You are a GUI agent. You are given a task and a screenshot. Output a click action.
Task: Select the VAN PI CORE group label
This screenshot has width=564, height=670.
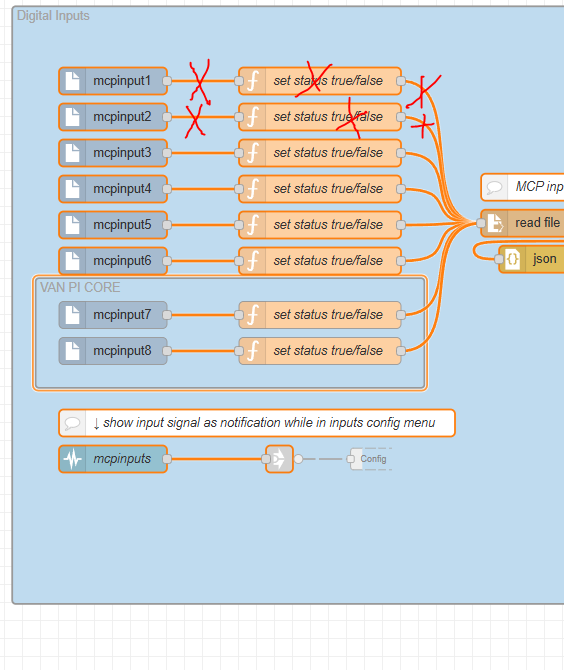[x=80, y=287]
